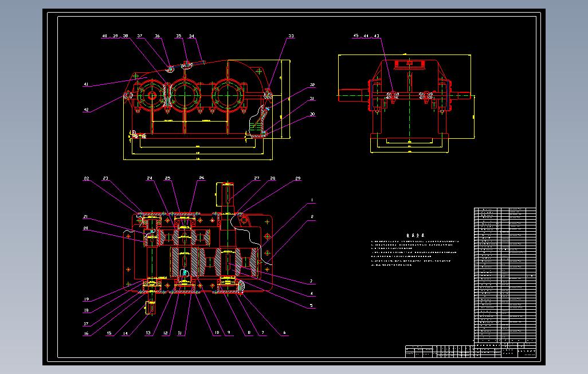
Task: Click part callout number 31
Action: coord(312,99)
